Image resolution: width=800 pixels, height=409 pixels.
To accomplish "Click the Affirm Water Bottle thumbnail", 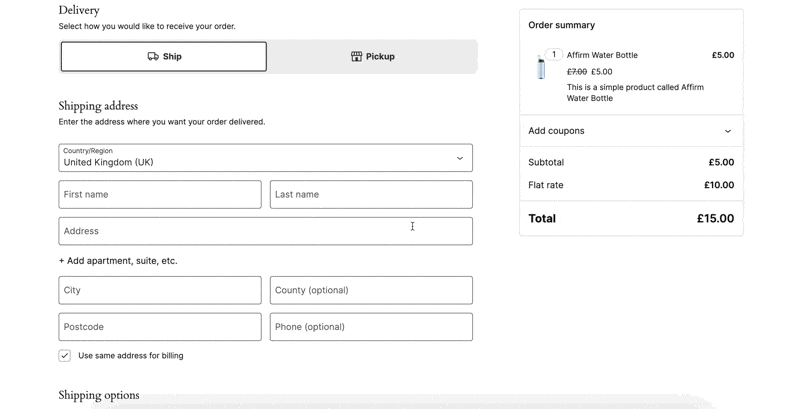I will click(541, 67).
